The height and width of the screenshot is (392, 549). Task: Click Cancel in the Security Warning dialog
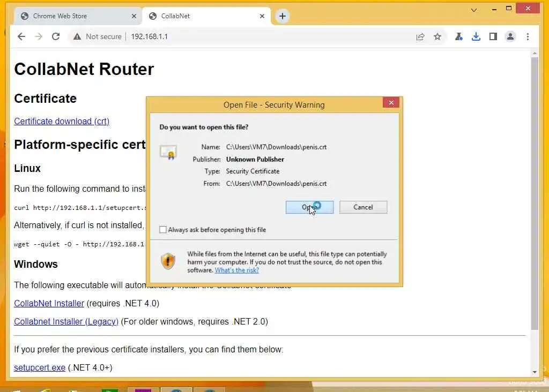pos(363,207)
